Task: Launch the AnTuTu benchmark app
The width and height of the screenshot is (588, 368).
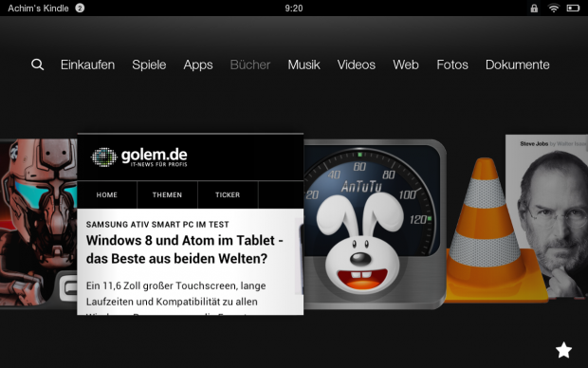Action: click(x=375, y=225)
